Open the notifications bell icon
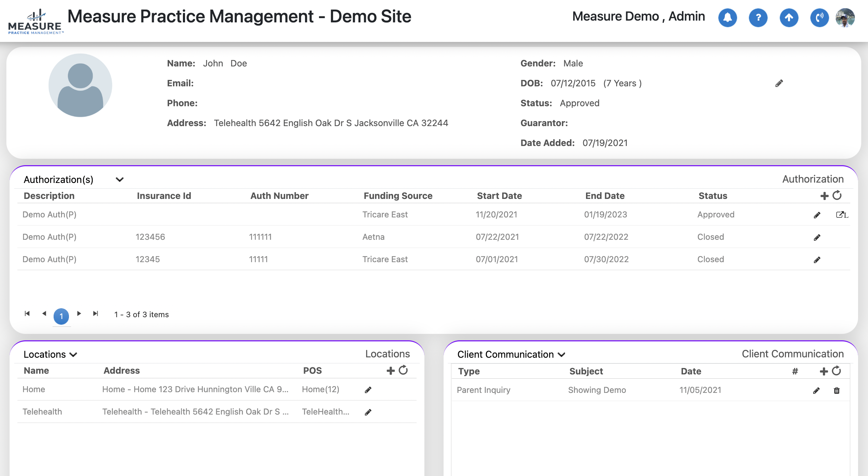Image resolution: width=868 pixels, height=476 pixels. [727, 17]
